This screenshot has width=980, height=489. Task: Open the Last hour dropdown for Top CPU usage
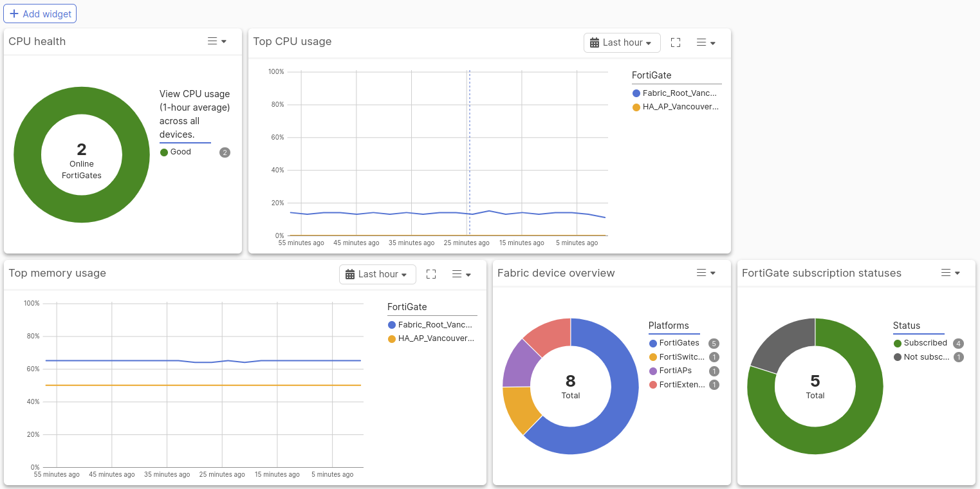pos(622,42)
